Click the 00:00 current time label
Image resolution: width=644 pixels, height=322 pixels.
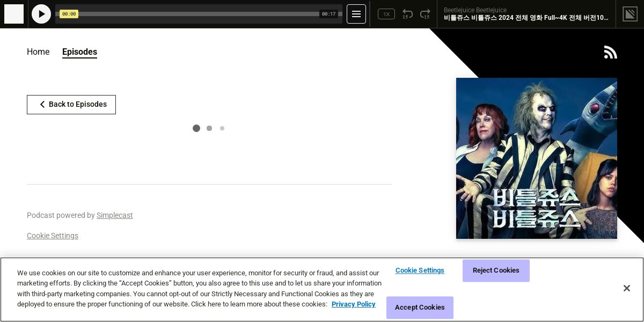tap(69, 14)
